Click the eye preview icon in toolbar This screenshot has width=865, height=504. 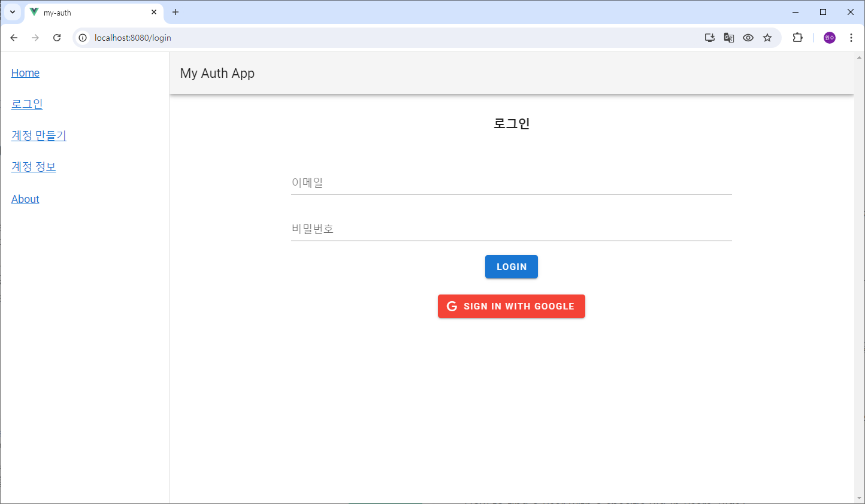[x=748, y=37]
